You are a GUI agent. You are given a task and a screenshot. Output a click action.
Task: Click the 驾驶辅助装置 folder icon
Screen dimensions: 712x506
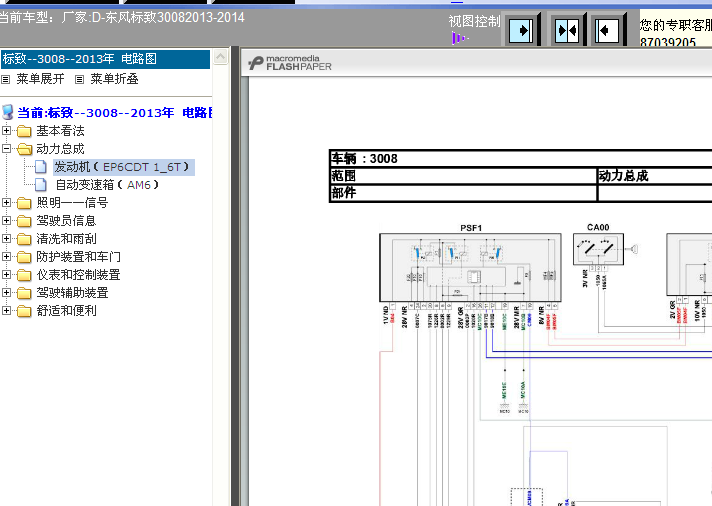coord(24,293)
